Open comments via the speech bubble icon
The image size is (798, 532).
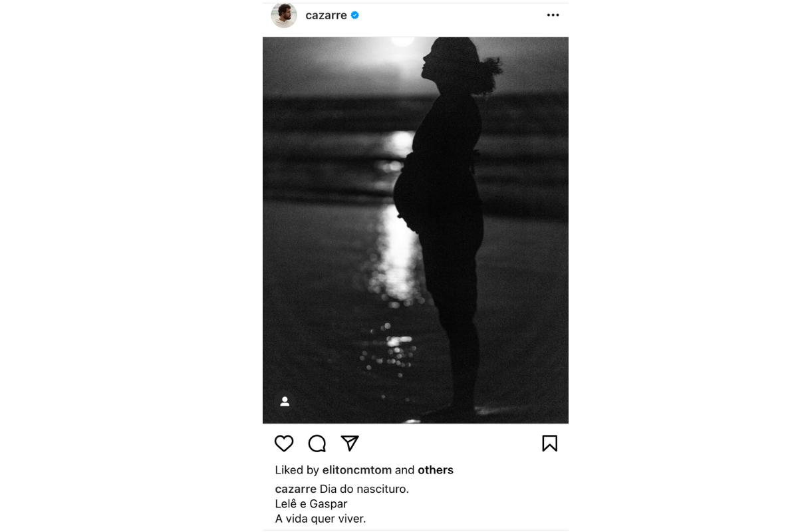click(317, 444)
